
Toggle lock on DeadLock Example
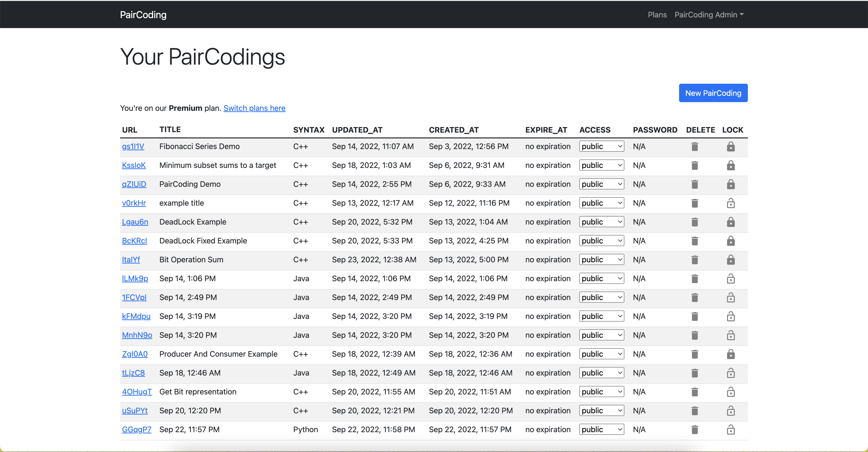click(x=730, y=222)
